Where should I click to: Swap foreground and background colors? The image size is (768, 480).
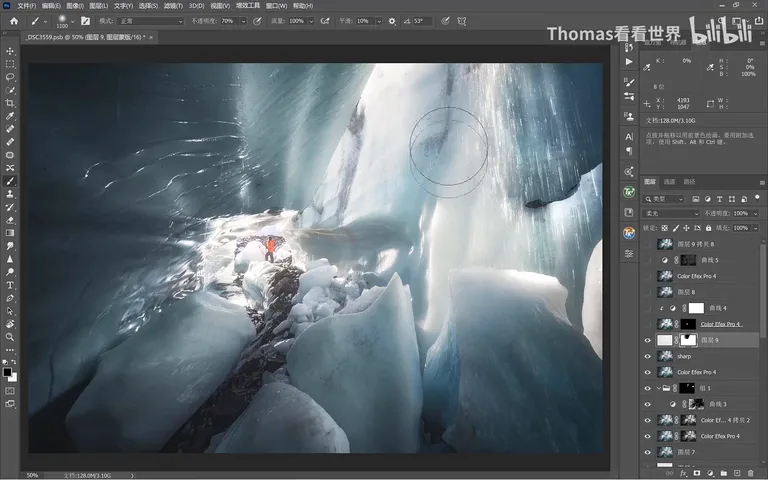point(14,362)
